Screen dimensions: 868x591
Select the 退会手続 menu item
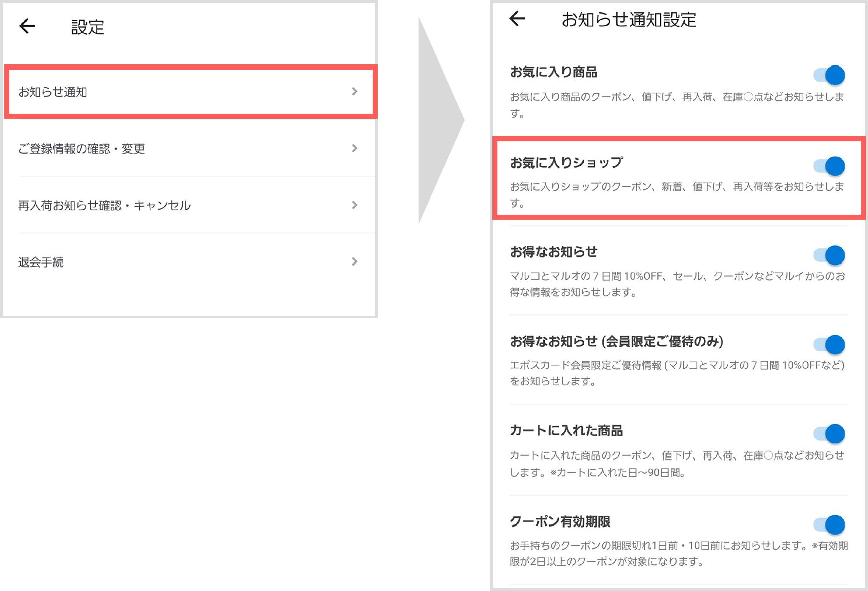tap(40, 261)
